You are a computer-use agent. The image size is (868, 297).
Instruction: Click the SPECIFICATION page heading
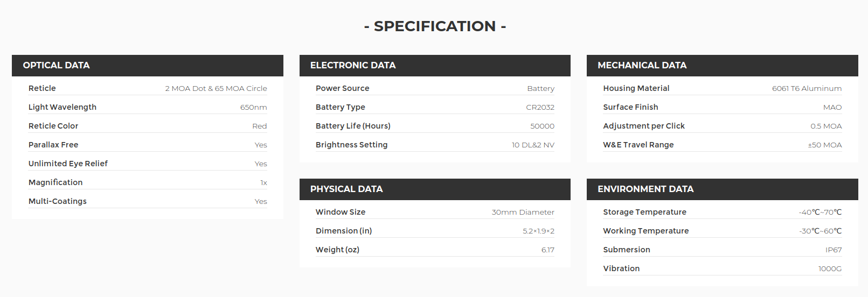coord(435,26)
